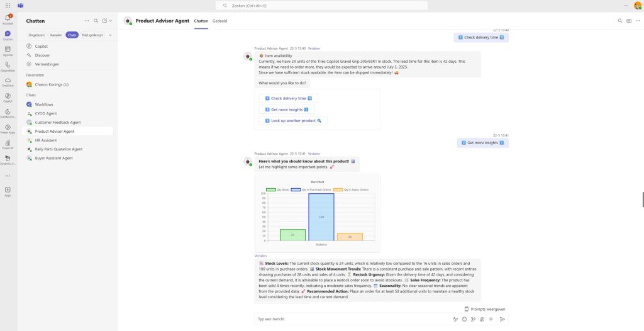Viewport: 644px width, 331px height.
Task: Open Dynamics 365 app in left rail
Action: (x=8, y=160)
